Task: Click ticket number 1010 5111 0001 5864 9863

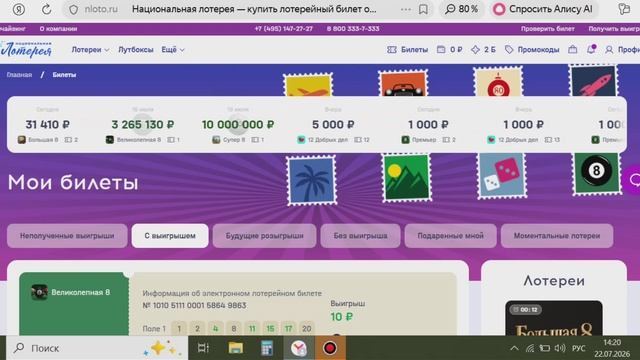Action: click(x=194, y=305)
